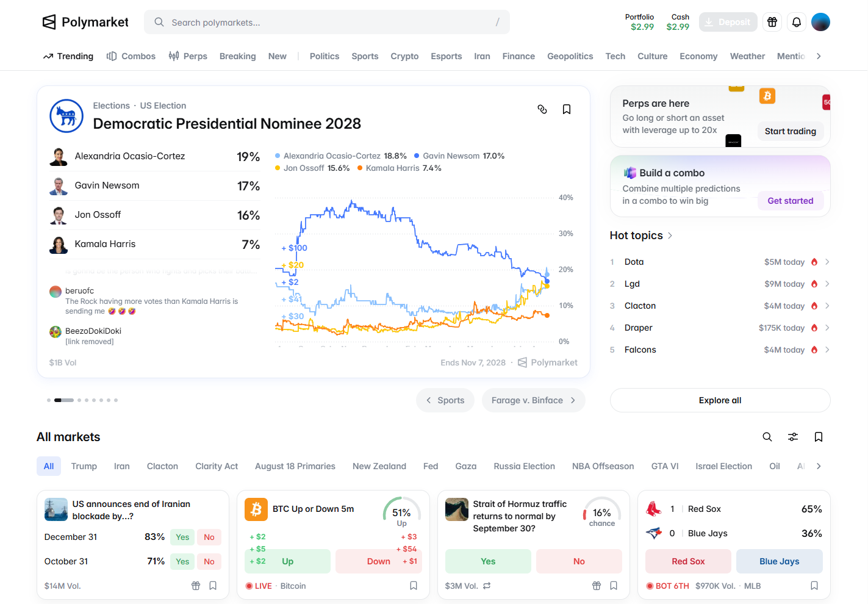Click the All markets search icon
Image resolution: width=868 pixels, height=604 pixels.
(x=767, y=437)
